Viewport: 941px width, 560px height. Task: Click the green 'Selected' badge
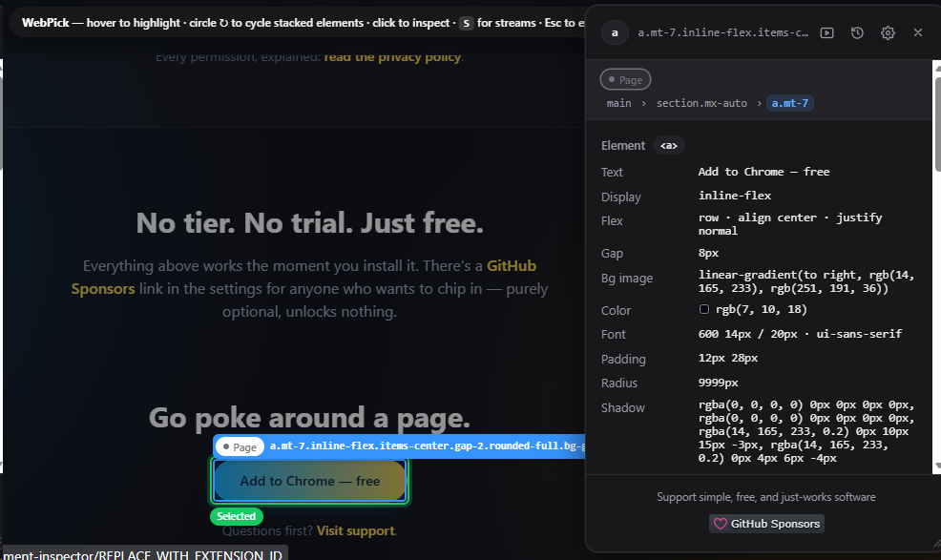click(237, 516)
